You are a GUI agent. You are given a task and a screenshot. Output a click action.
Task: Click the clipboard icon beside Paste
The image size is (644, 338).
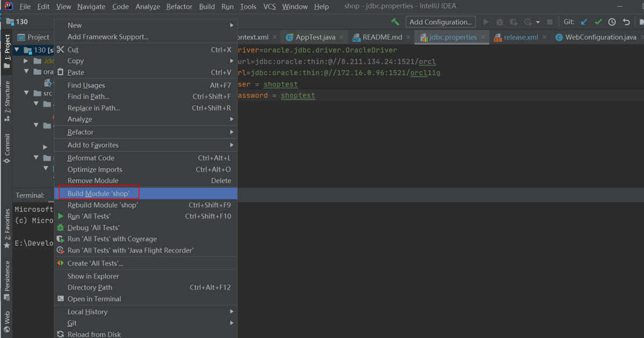pos(61,72)
